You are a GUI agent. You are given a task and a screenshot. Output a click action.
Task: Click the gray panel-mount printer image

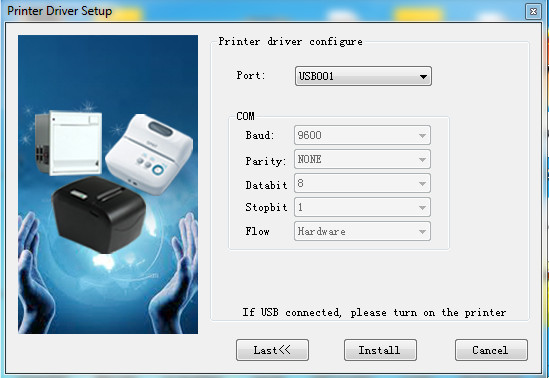click(x=68, y=142)
